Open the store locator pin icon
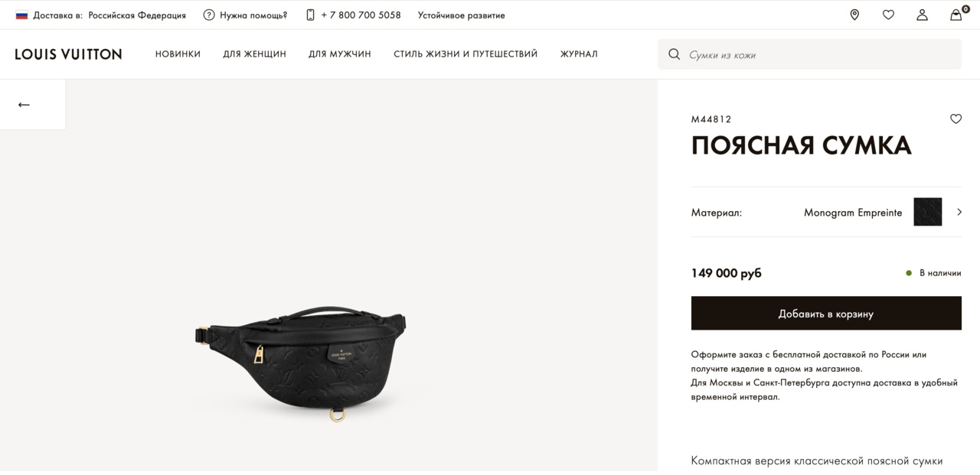980x475 pixels. click(854, 15)
